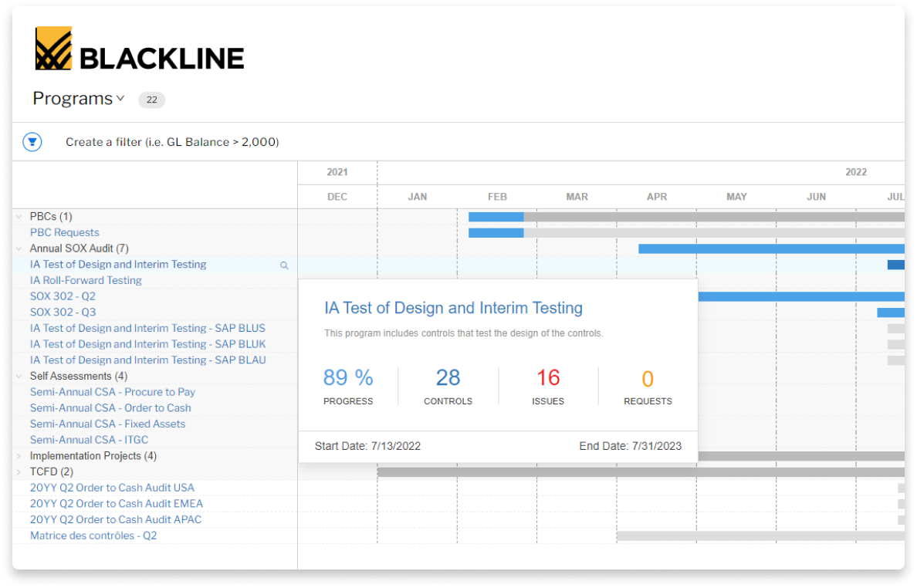Click the TCFD gray timeline bar
The height and width of the screenshot is (588, 917).
tap(641, 472)
